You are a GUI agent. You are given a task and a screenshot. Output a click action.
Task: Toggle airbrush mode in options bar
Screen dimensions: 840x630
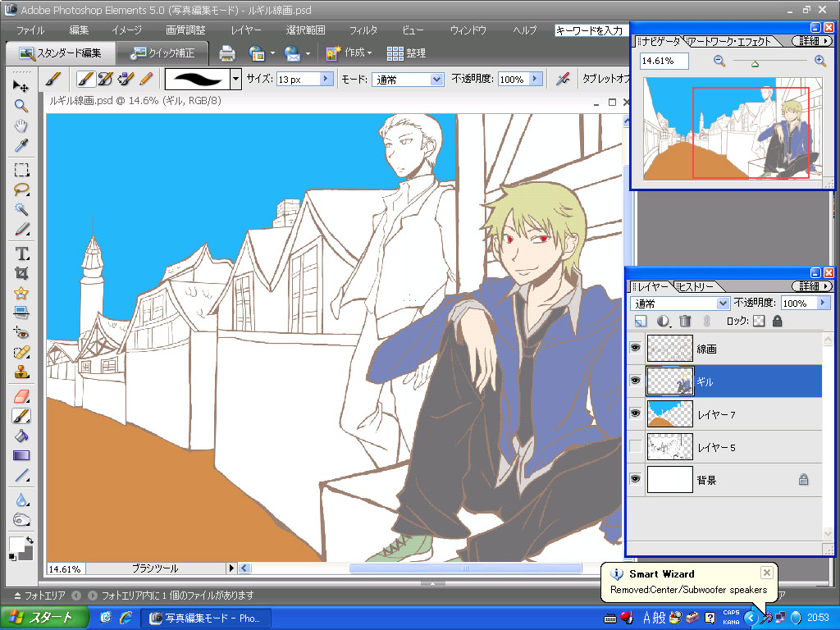tap(563, 80)
